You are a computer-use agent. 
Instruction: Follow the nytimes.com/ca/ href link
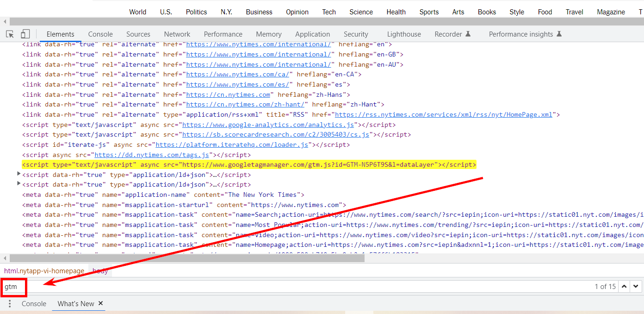point(238,75)
